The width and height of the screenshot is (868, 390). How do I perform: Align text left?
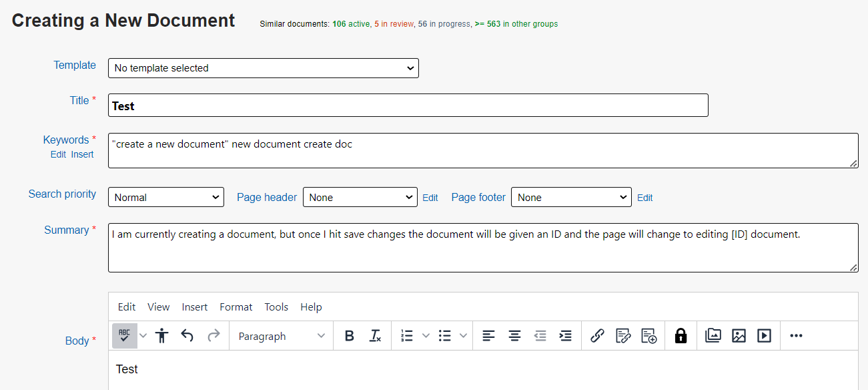click(489, 336)
